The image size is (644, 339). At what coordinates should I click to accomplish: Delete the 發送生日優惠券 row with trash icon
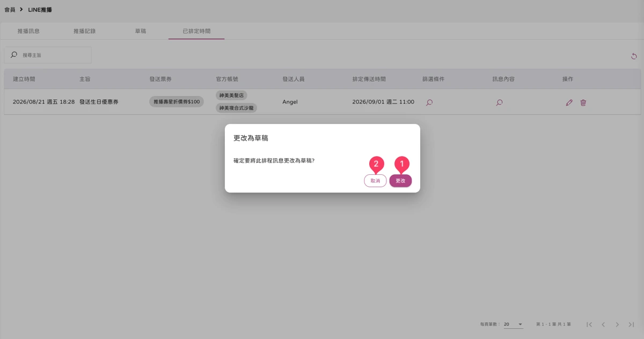pos(583,102)
